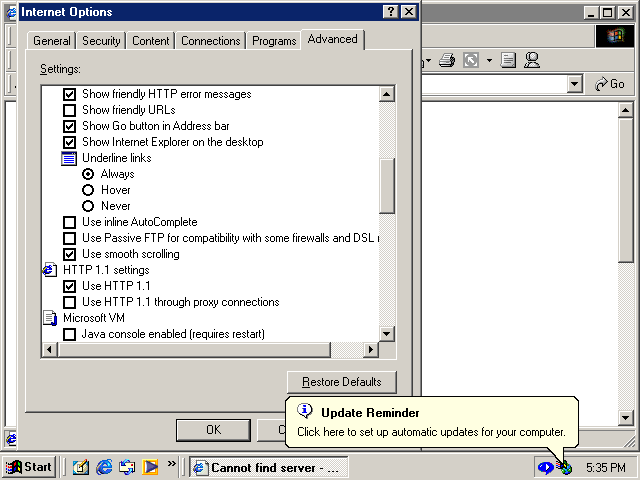Switch to the Connections tab
The width and height of the screenshot is (640, 480).
point(211,41)
